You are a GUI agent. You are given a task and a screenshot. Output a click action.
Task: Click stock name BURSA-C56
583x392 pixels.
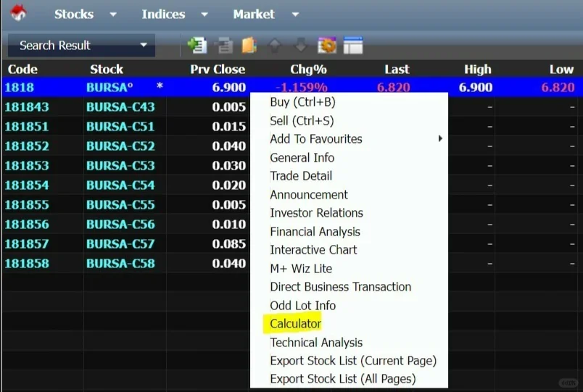tap(120, 225)
